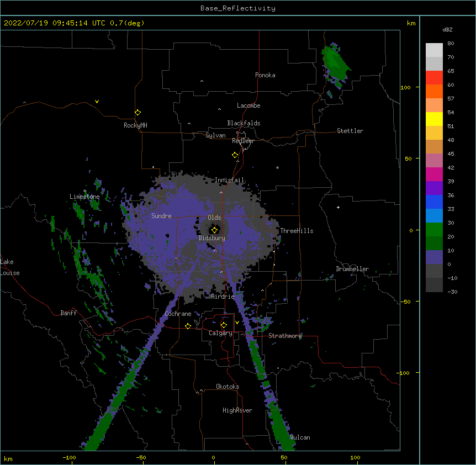The image size is (476, 465).
Task: Pick the orange 57-60 dBZ legend swatch
Action: [434, 91]
